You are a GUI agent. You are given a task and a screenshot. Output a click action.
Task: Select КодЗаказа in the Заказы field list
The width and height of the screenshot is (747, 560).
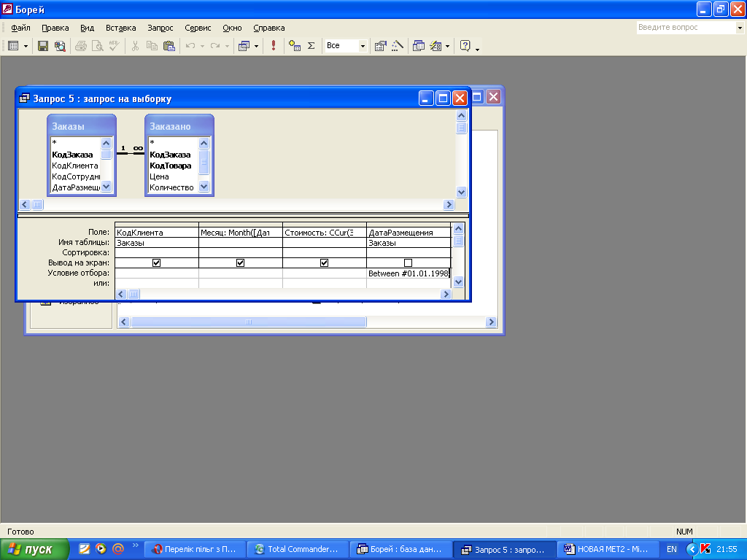[75, 155]
